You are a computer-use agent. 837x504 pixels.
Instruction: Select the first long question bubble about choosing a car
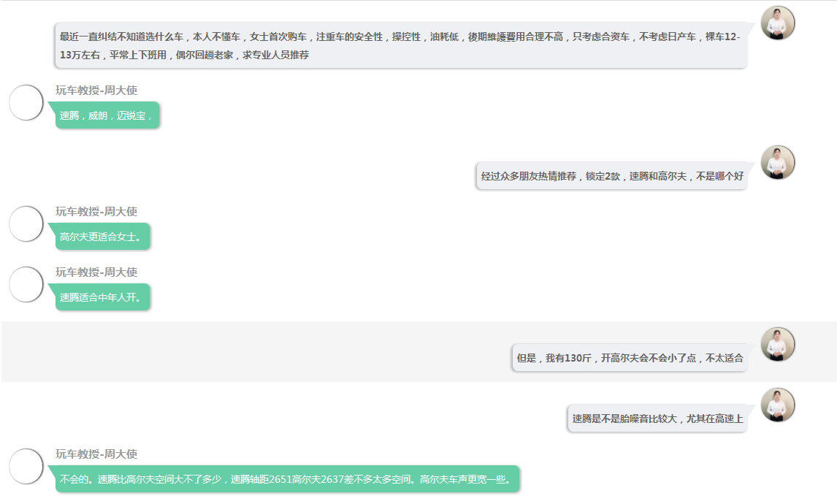pyautogui.click(x=400, y=45)
